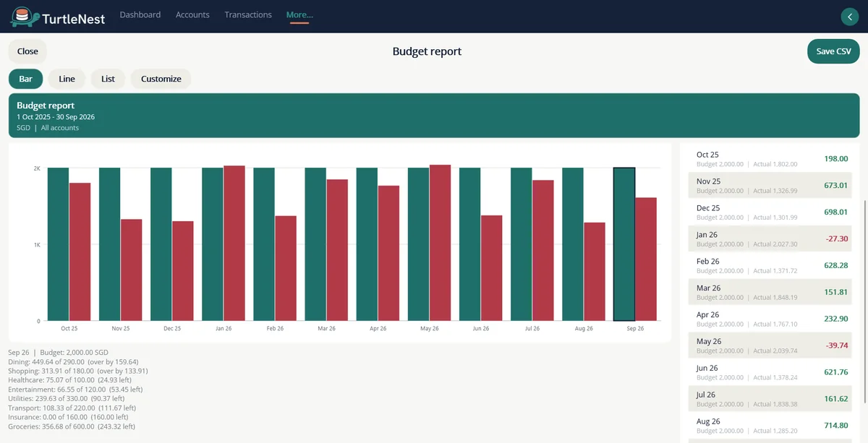
Task: Click the TurtleNest turtle logo
Action: point(24,17)
